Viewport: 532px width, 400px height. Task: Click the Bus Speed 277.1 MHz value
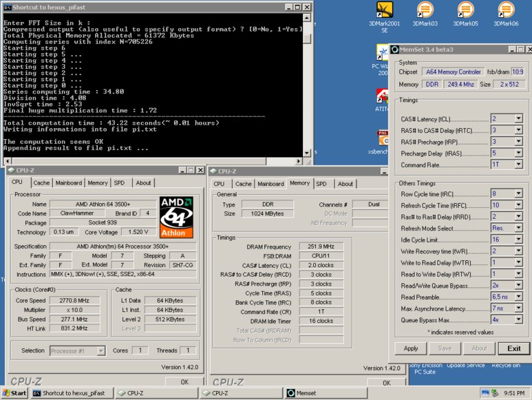(x=74, y=319)
